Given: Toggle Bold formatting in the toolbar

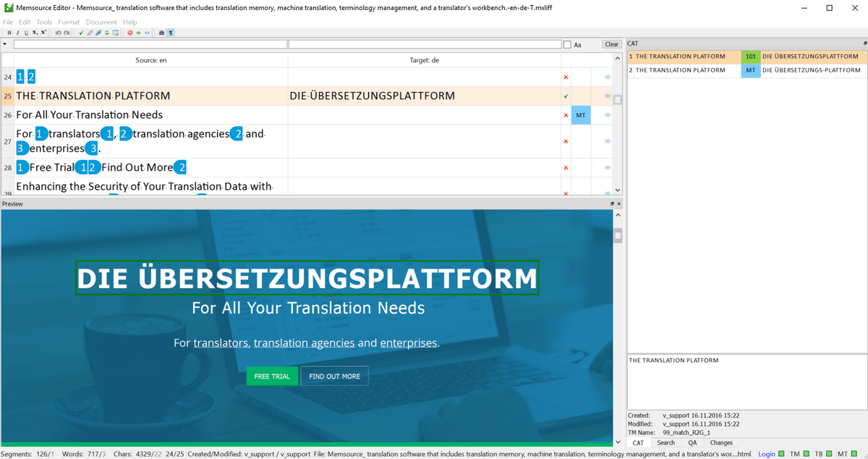Looking at the screenshot, I should click(x=9, y=33).
